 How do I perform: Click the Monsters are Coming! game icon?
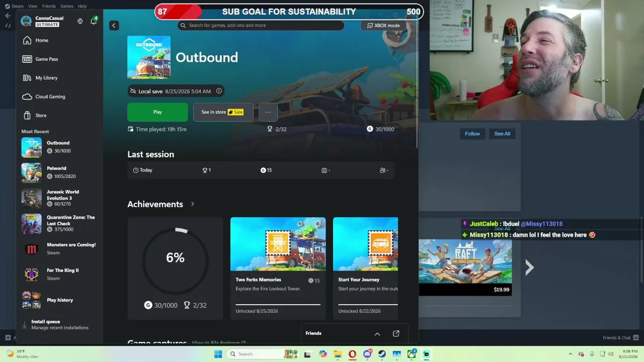(x=31, y=249)
